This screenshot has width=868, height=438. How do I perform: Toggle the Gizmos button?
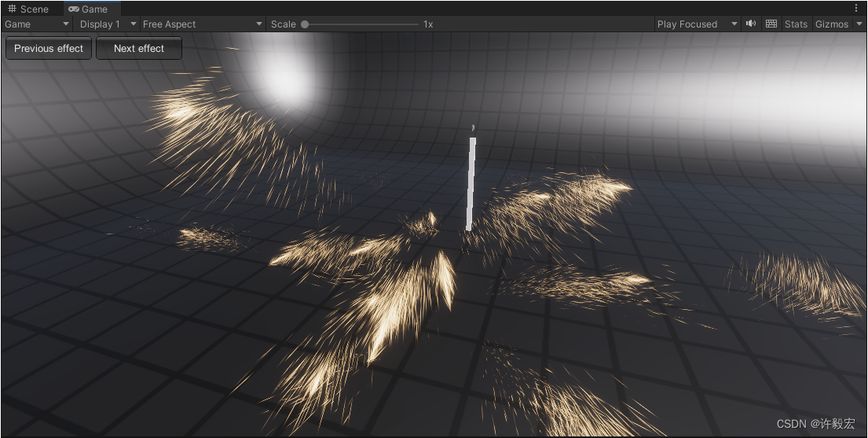[x=831, y=24]
